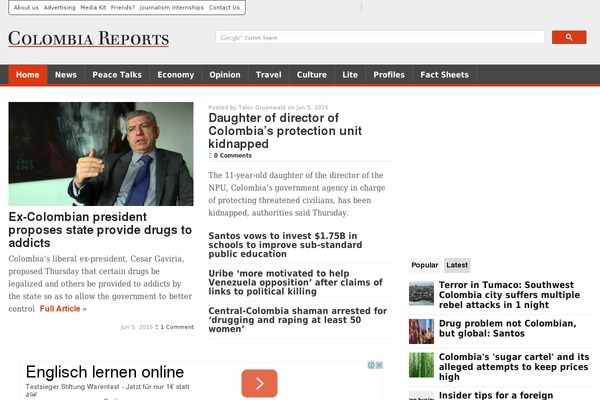Switch to the Latest tab
600x400 pixels.
click(x=457, y=265)
